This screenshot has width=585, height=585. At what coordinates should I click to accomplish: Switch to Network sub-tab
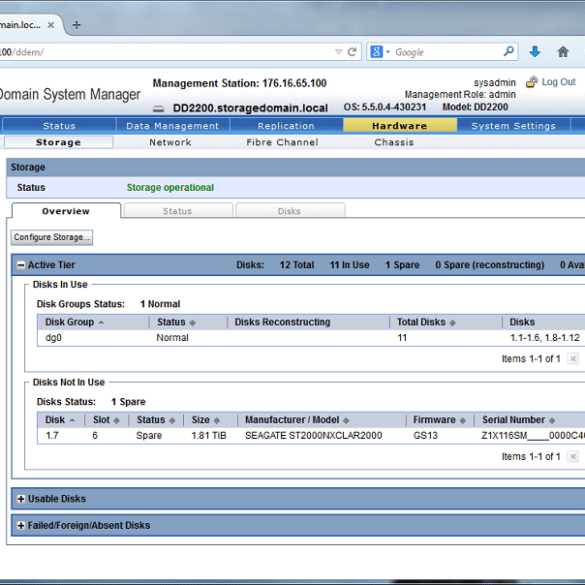[170, 142]
